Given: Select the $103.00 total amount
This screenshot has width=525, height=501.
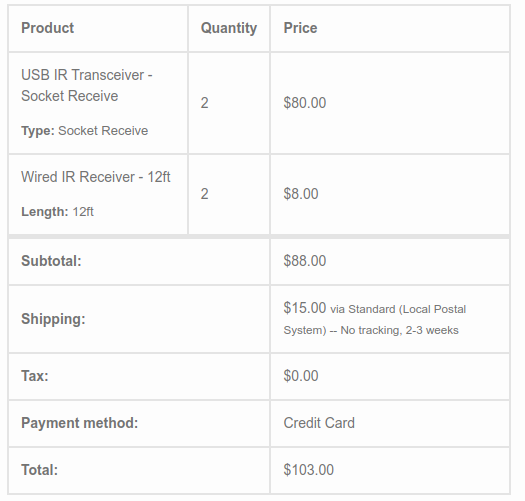Looking at the screenshot, I should 309,470.
